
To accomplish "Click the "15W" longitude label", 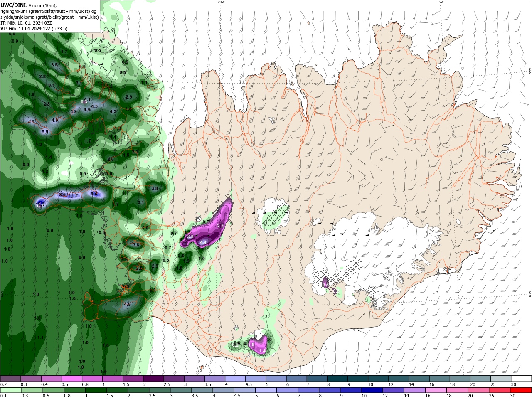I will point(440,2).
